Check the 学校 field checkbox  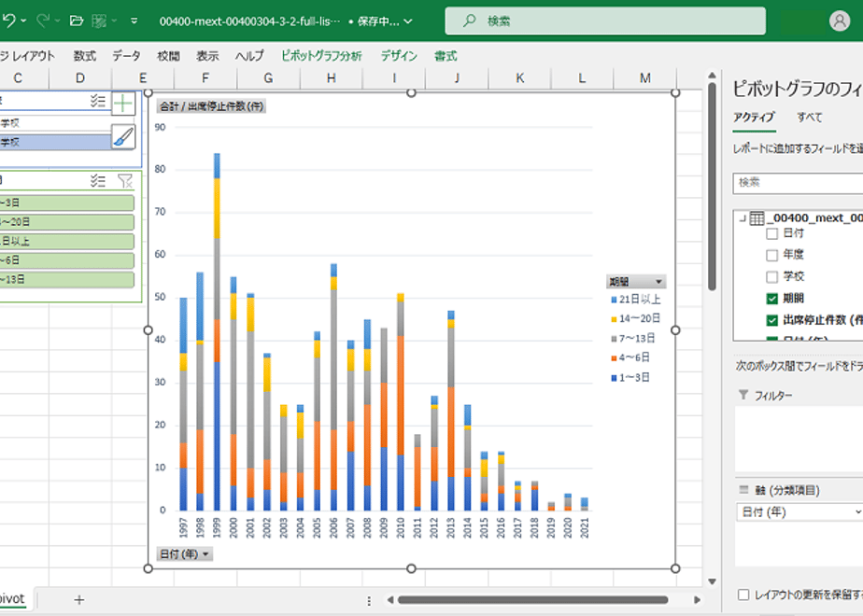click(772, 276)
